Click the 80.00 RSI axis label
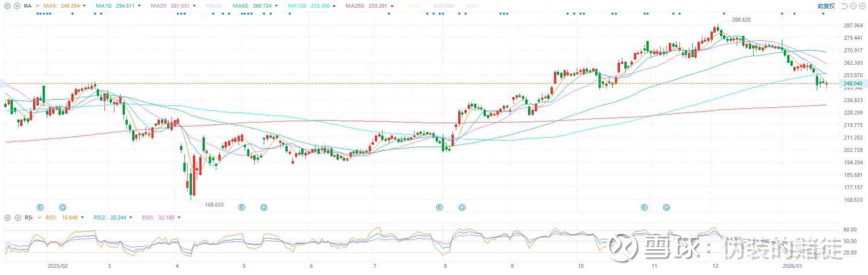This screenshot has height=275, width=868. [850, 230]
